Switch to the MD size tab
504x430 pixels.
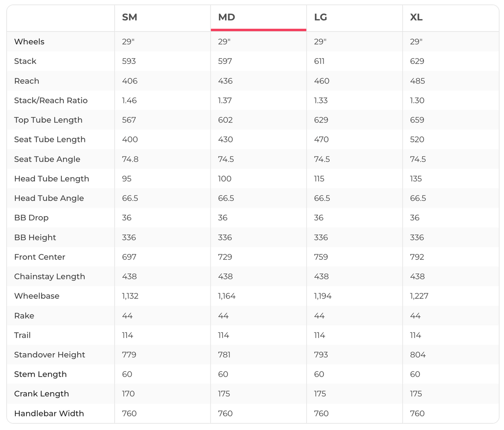(227, 17)
